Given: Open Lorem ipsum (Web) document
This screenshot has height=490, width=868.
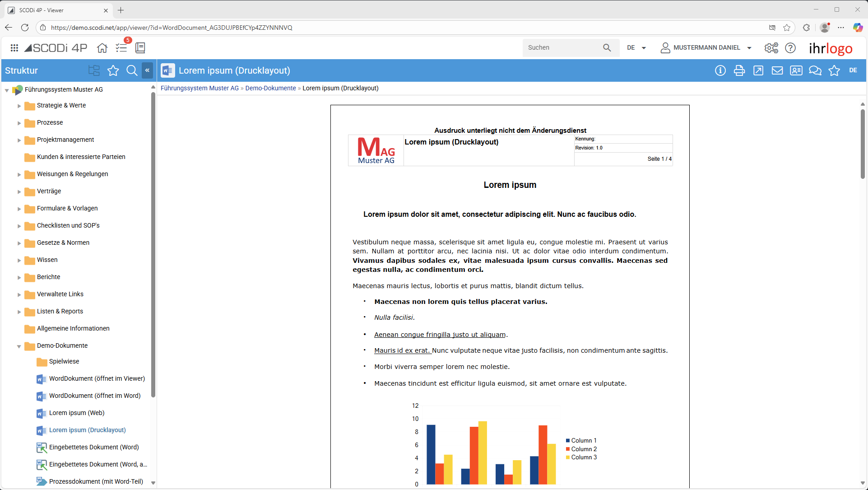Looking at the screenshot, I should [77, 413].
